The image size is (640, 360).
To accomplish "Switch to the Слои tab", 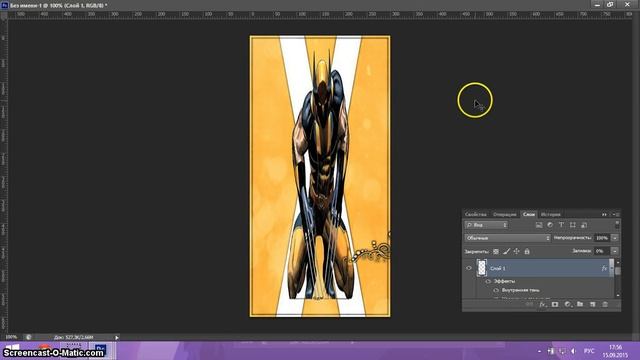I will 529,214.
